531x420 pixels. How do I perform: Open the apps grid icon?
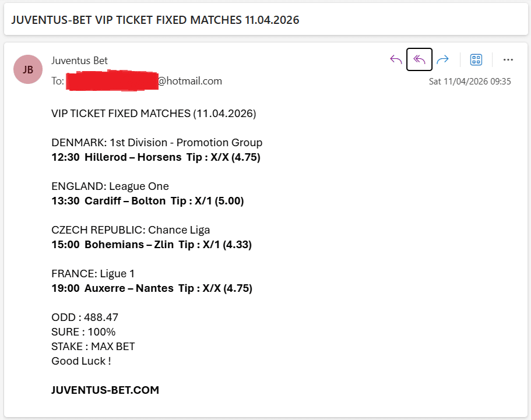click(476, 59)
